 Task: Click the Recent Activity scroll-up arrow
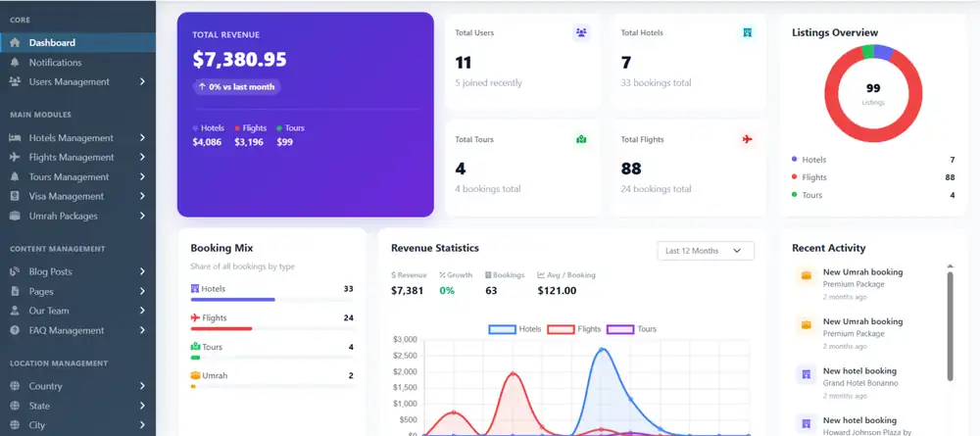point(950,266)
